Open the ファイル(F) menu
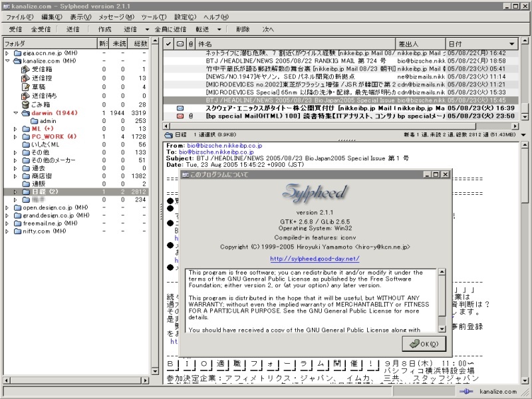The width and height of the screenshot is (532, 399). click(20, 17)
